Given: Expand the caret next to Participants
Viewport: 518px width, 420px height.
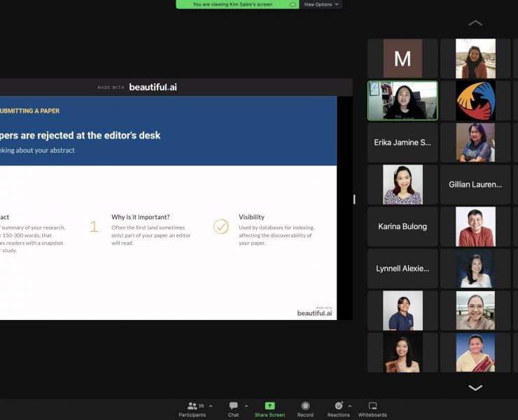Looking at the screenshot, I should click(211, 406).
